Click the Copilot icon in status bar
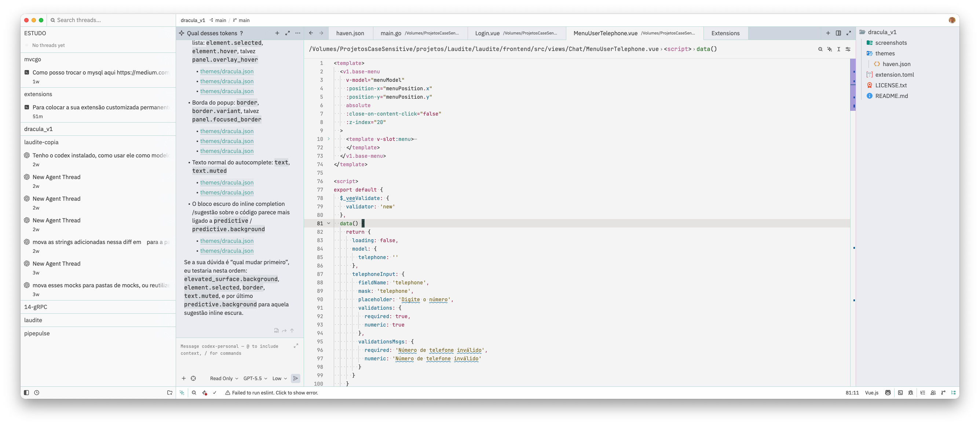Viewport: 980px width, 426px height. pyautogui.click(x=888, y=393)
